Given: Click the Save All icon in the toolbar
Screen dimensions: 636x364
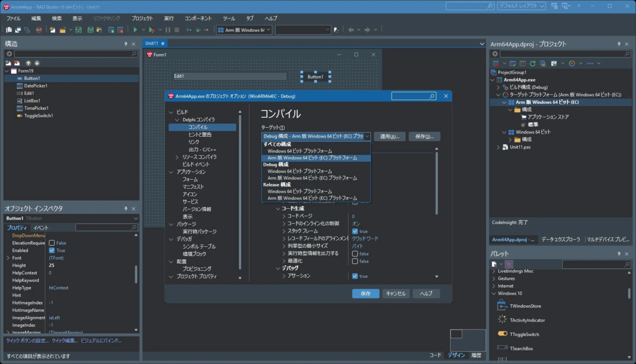Looking at the screenshot, I should 90,30.
